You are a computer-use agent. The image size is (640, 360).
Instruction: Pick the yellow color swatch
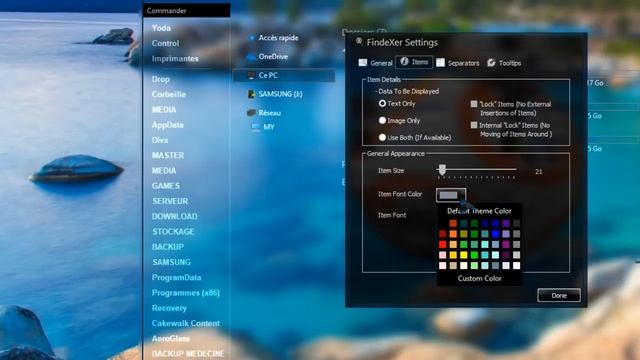point(464,255)
